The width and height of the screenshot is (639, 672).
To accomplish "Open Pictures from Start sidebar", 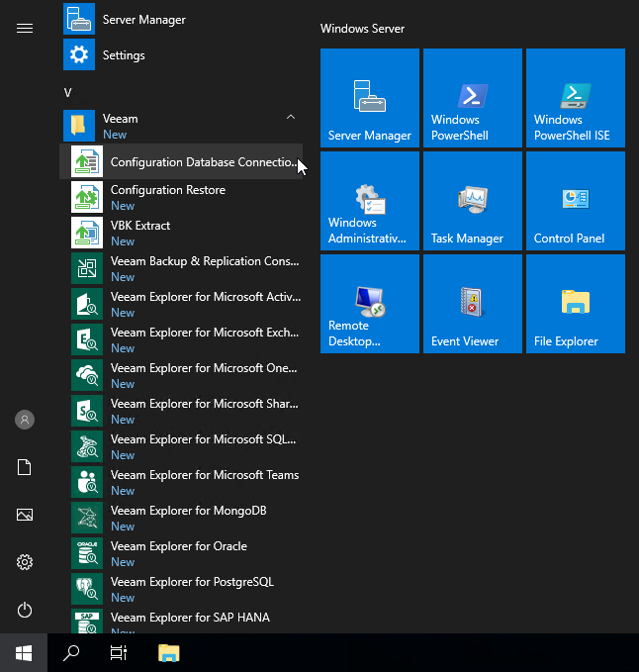I will click(25, 515).
